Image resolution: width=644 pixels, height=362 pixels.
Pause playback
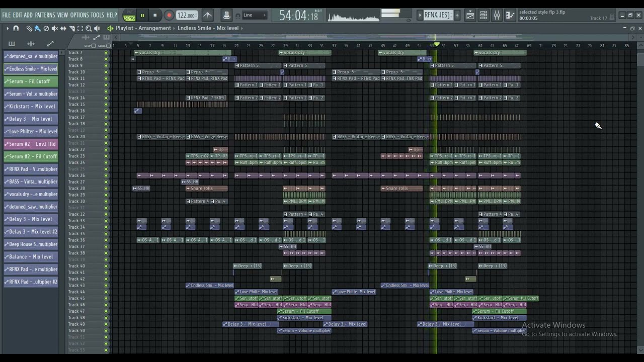point(142,15)
